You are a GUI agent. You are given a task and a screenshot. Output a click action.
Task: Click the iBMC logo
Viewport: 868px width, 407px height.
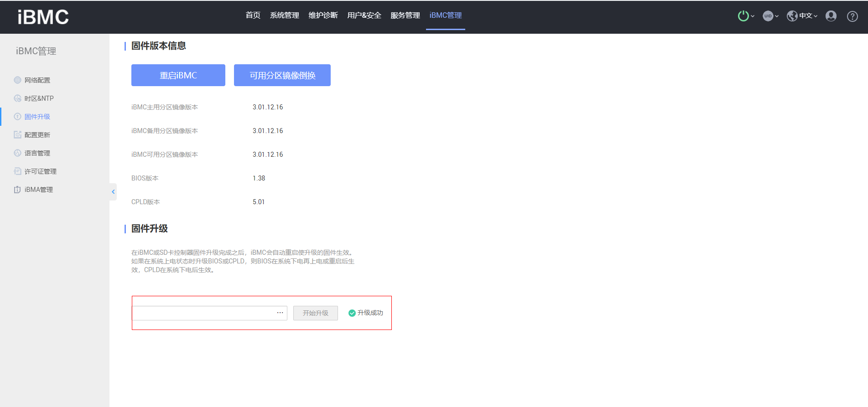43,17
